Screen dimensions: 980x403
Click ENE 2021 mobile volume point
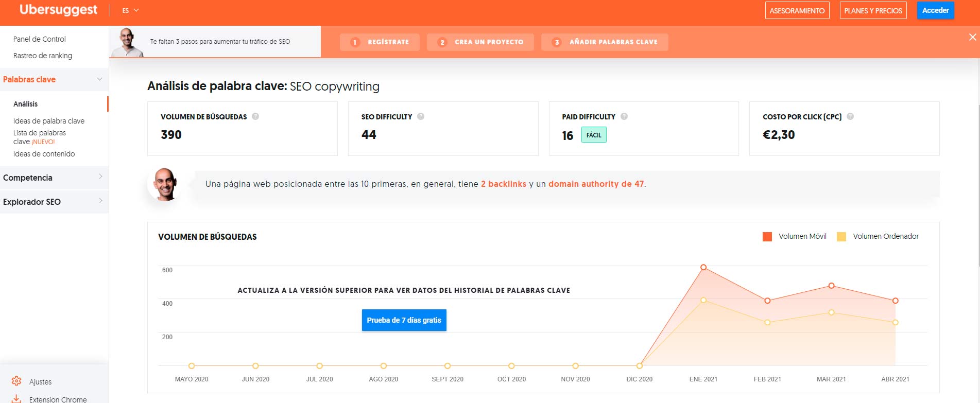pos(703,267)
